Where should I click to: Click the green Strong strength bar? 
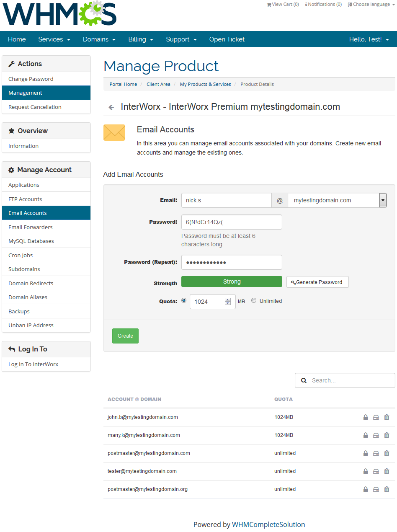pos(232,281)
